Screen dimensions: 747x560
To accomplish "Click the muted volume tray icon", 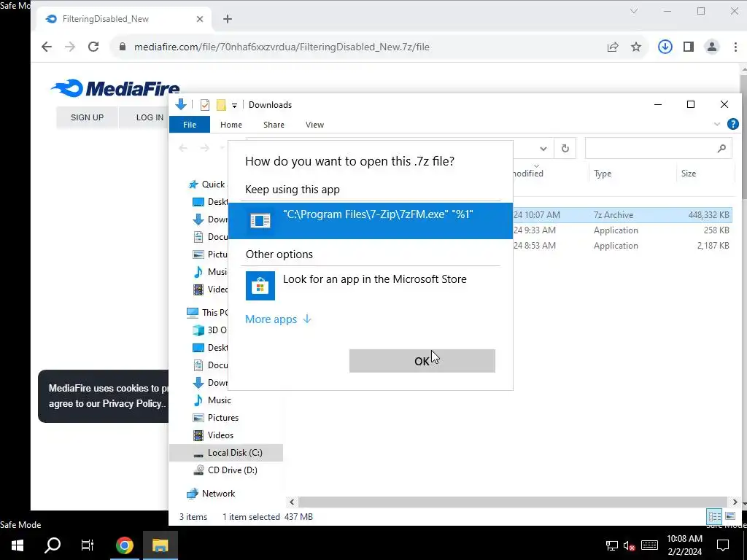I will tap(629, 545).
